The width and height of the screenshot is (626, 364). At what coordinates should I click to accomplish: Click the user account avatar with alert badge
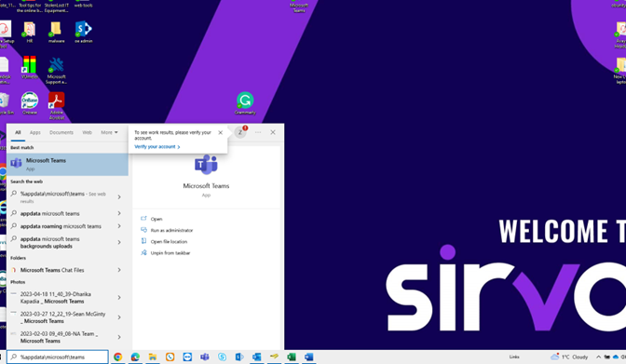pyautogui.click(x=240, y=132)
